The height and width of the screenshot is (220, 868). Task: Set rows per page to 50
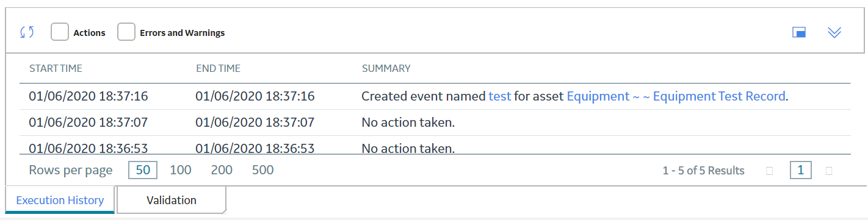tap(143, 170)
